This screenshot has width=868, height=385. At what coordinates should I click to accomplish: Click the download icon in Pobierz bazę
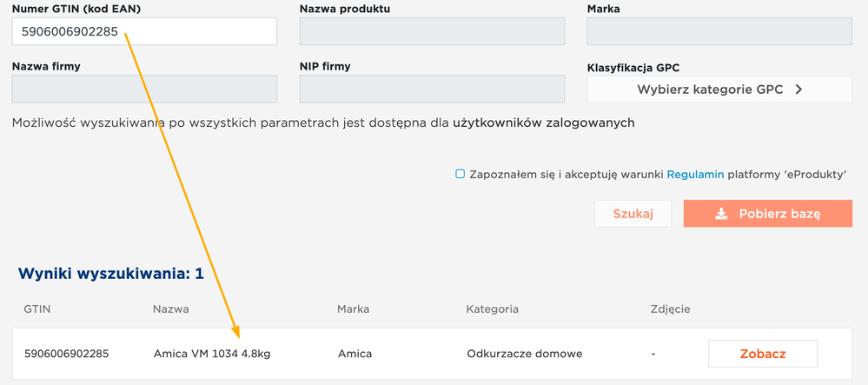721,214
